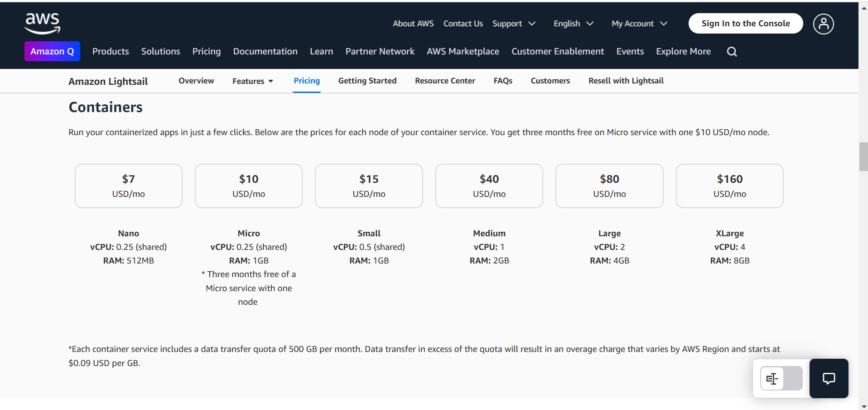
Task: Toggle the accessibility switch near chat
Action: coord(781,378)
